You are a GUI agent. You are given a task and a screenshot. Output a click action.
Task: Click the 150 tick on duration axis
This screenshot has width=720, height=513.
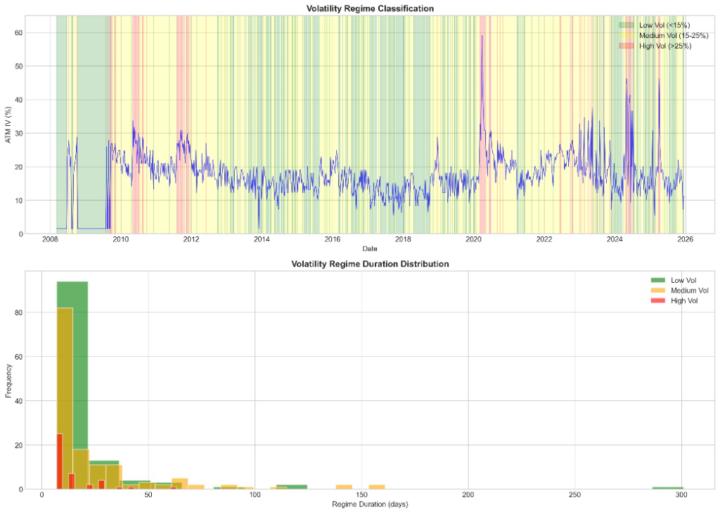[361, 495]
